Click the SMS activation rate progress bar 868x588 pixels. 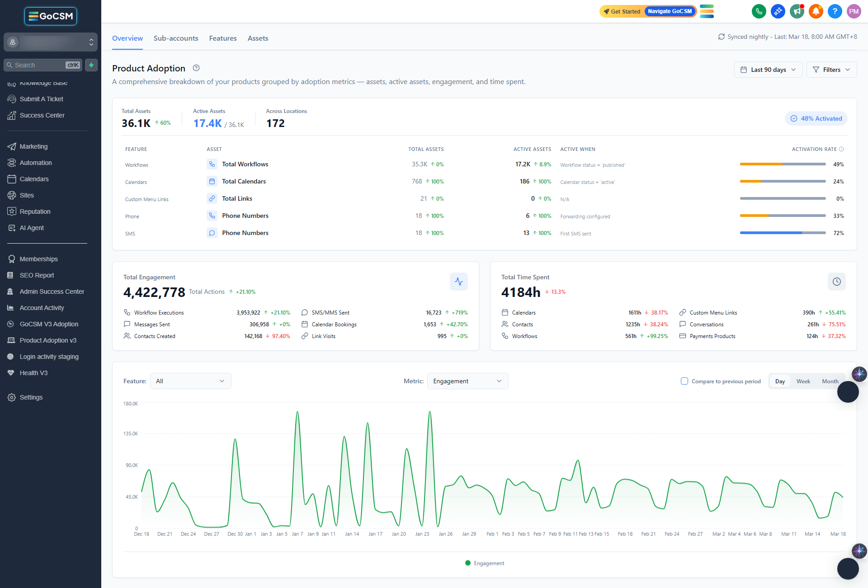tap(783, 233)
